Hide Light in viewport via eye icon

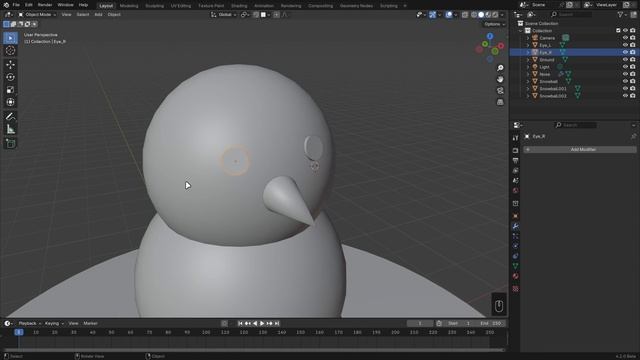pyautogui.click(x=625, y=67)
